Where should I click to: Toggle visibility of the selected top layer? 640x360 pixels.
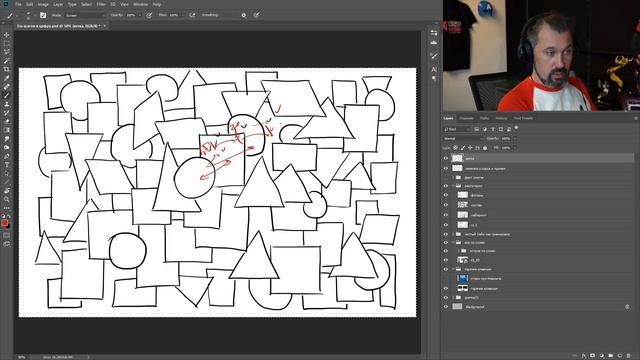click(x=446, y=158)
